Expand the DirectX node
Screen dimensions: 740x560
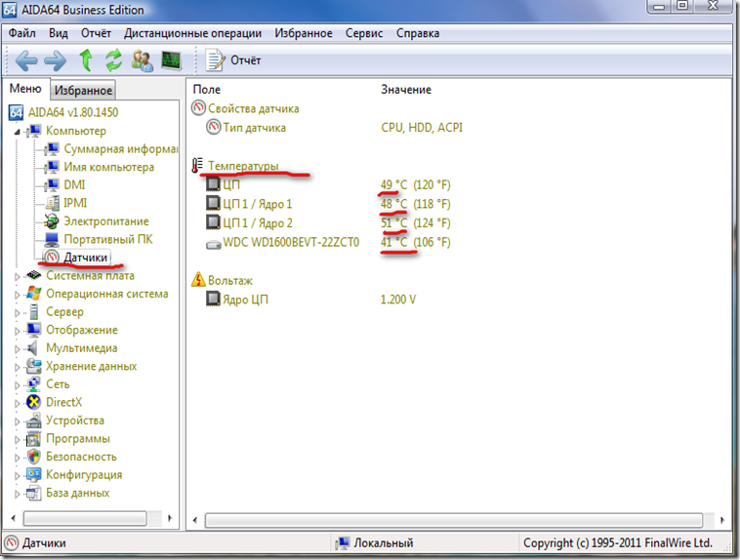pos(17,403)
